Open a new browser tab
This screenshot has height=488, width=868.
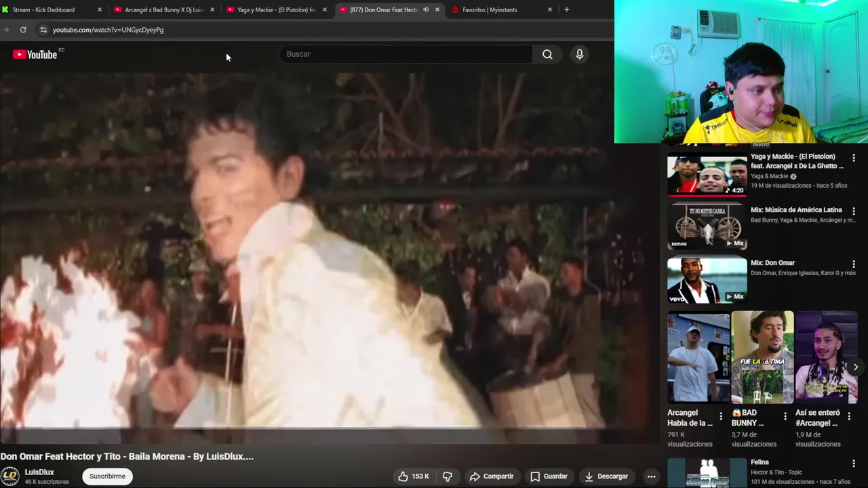point(567,9)
